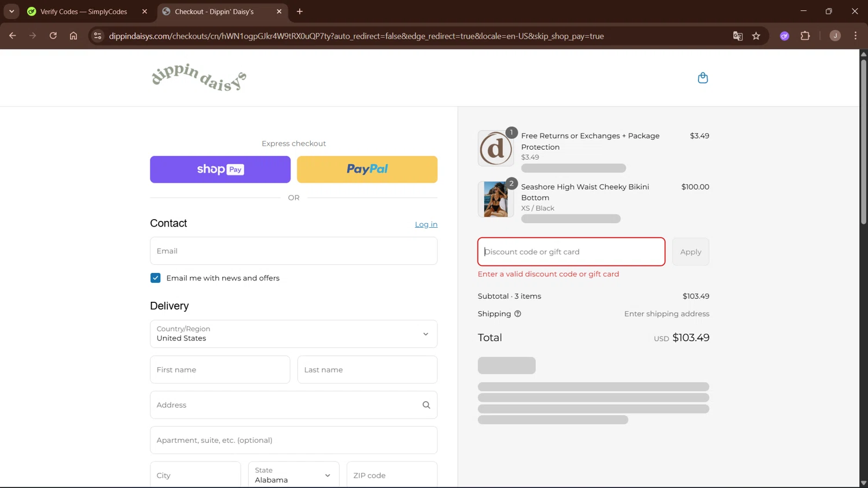Open Chrome three-dot menu
868x488 pixels.
click(x=855, y=36)
